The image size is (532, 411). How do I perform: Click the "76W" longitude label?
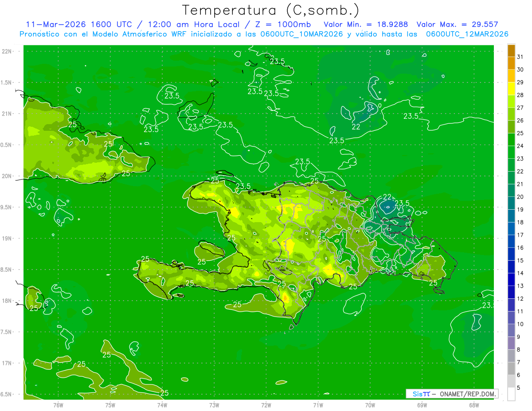tap(58, 405)
